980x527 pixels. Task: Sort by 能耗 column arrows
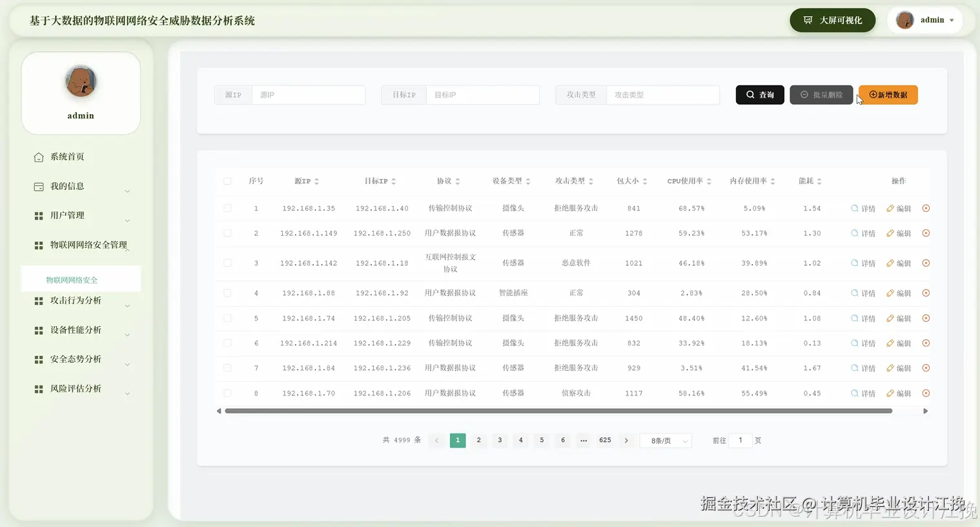(819, 181)
